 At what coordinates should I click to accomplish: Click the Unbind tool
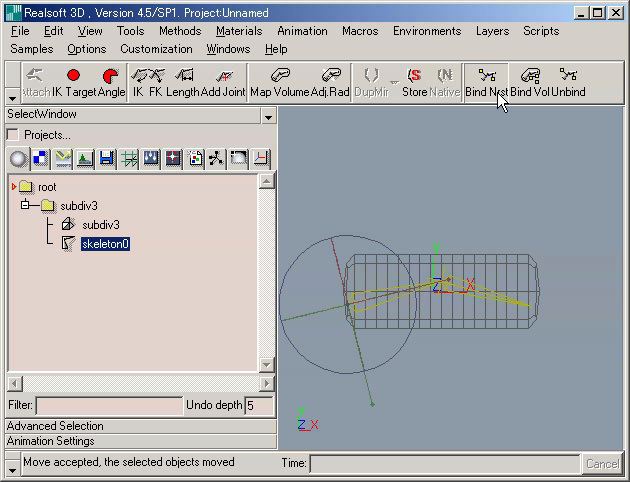[x=568, y=83]
